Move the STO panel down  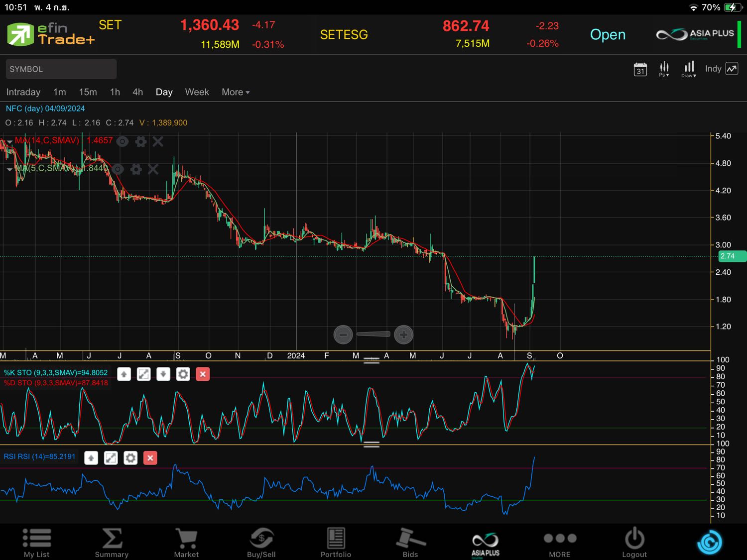pos(163,374)
